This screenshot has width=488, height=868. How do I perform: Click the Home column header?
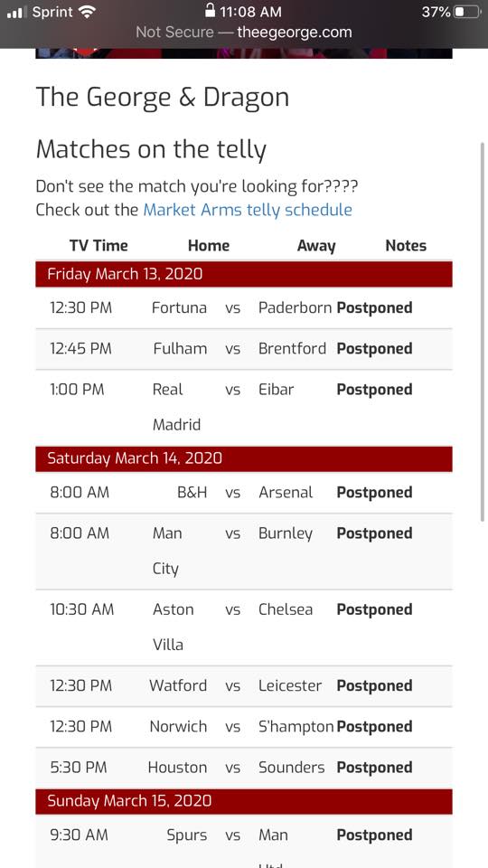(209, 246)
